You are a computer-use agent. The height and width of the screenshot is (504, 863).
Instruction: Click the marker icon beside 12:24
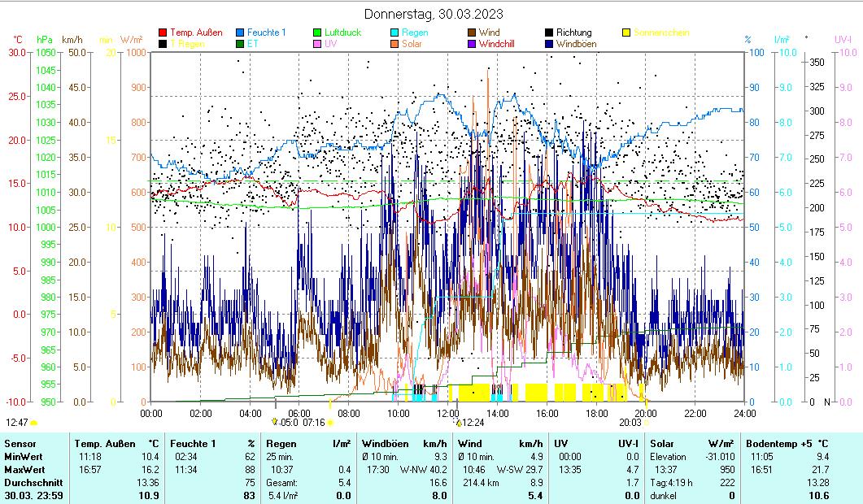pos(459,423)
